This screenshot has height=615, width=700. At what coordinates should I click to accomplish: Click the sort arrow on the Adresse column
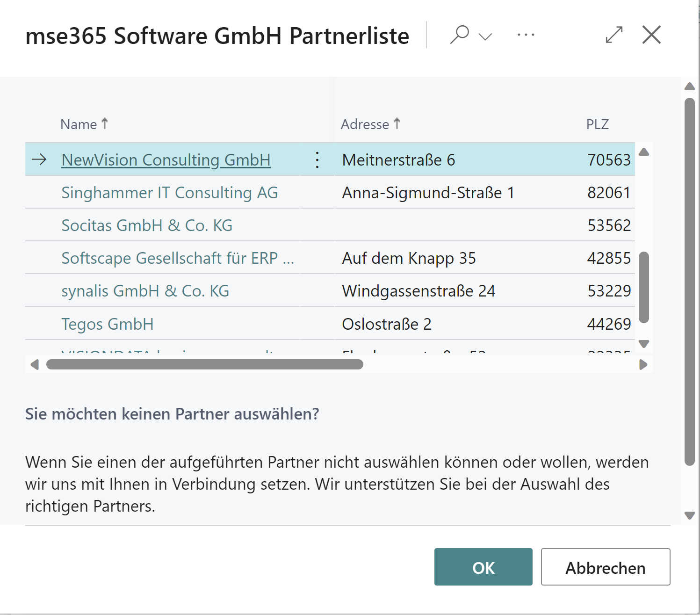click(x=397, y=123)
